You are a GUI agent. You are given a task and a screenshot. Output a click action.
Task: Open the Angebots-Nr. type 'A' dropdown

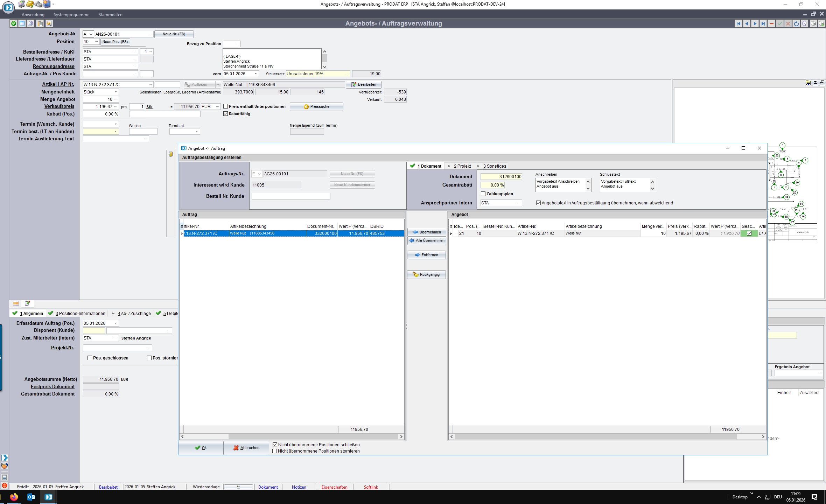click(x=91, y=34)
